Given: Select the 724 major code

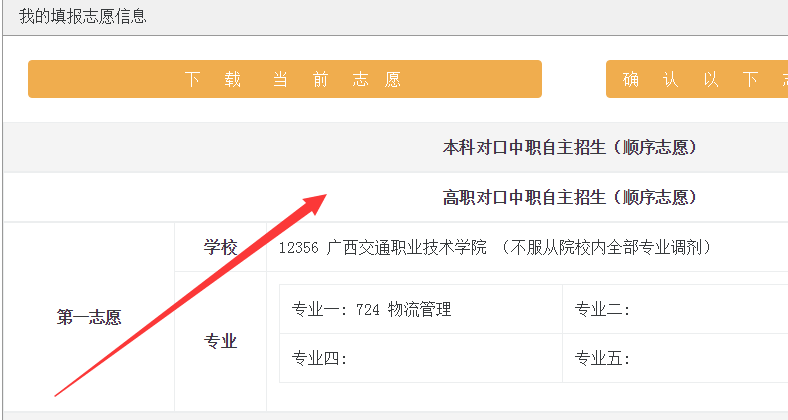Looking at the screenshot, I should [x=369, y=310].
